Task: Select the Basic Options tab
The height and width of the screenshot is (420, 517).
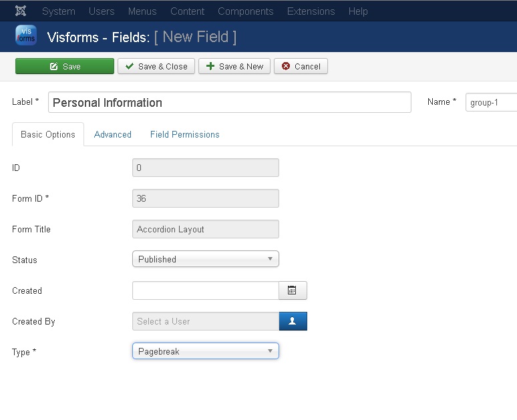Action: pos(48,134)
